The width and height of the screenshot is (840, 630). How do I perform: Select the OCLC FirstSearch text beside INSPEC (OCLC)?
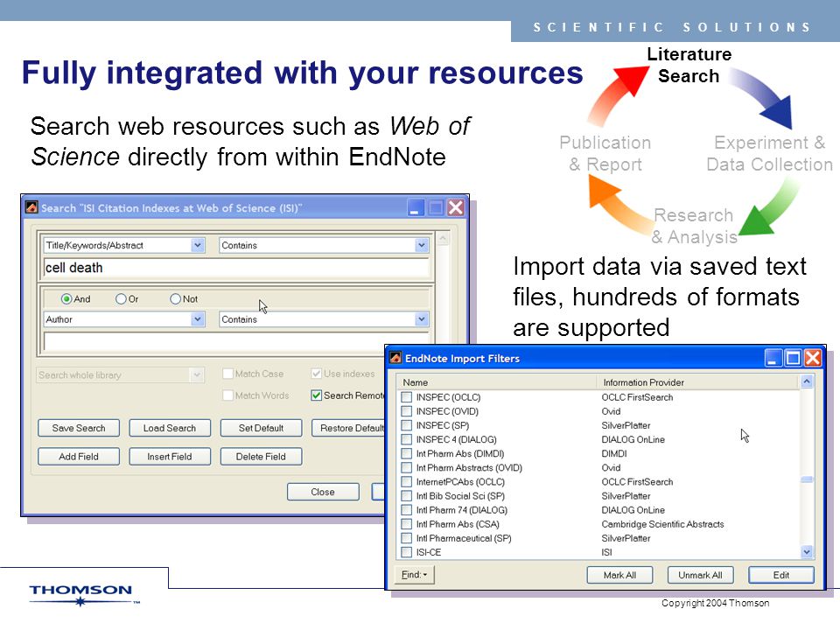point(637,397)
